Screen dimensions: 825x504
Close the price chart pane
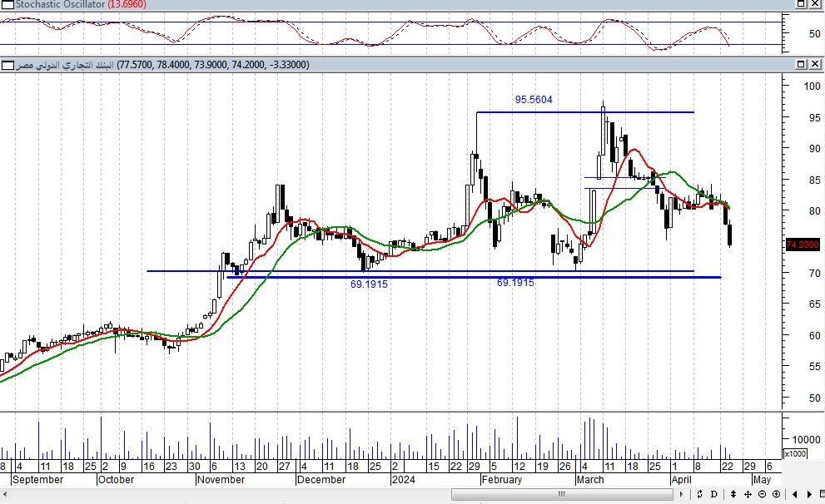coord(814,64)
